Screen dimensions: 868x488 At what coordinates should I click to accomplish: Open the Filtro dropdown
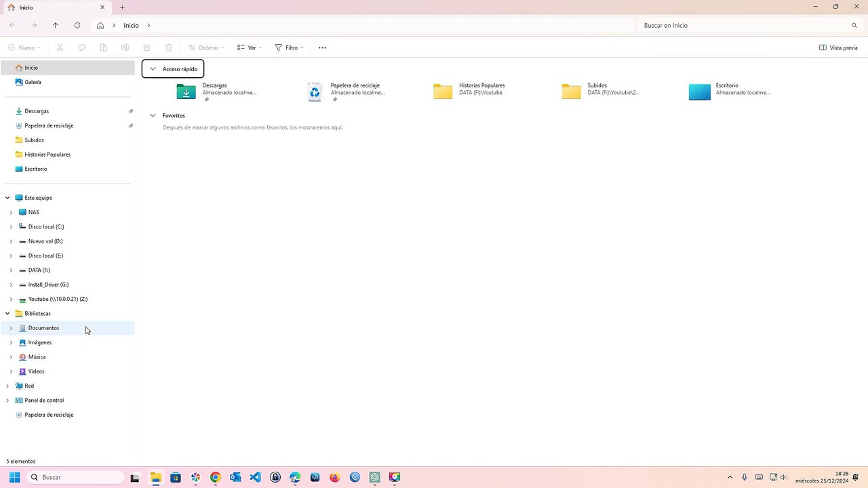pyautogui.click(x=289, y=47)
